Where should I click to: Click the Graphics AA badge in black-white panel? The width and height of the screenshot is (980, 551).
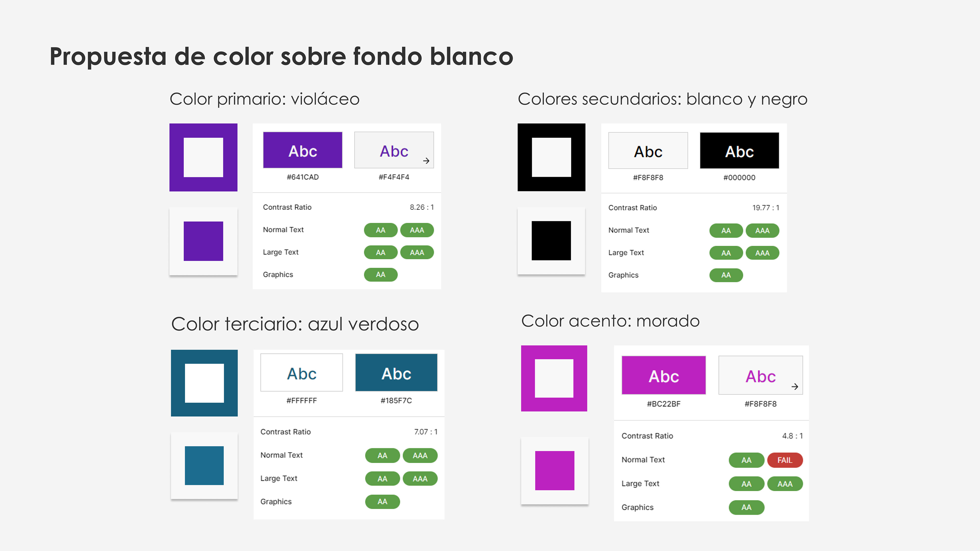point(726,275)
